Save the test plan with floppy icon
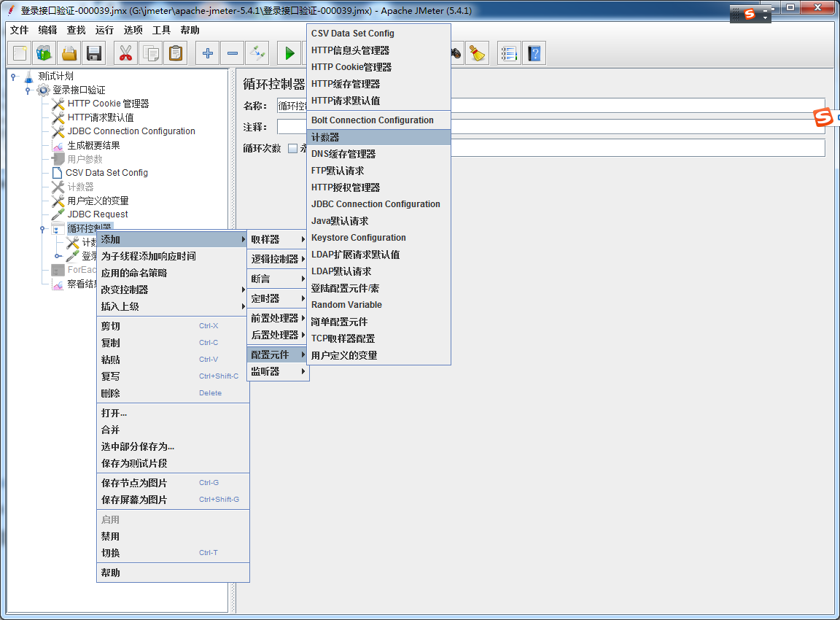 click(94, 53)
